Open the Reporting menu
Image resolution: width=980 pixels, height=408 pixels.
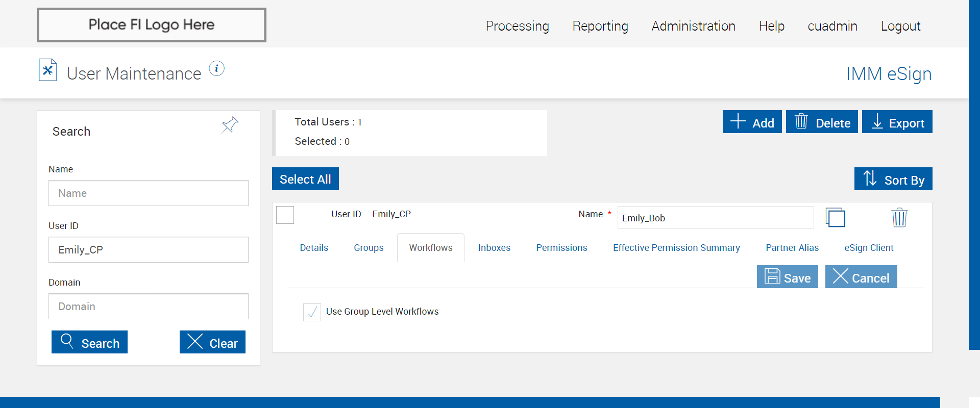[600, 26]
